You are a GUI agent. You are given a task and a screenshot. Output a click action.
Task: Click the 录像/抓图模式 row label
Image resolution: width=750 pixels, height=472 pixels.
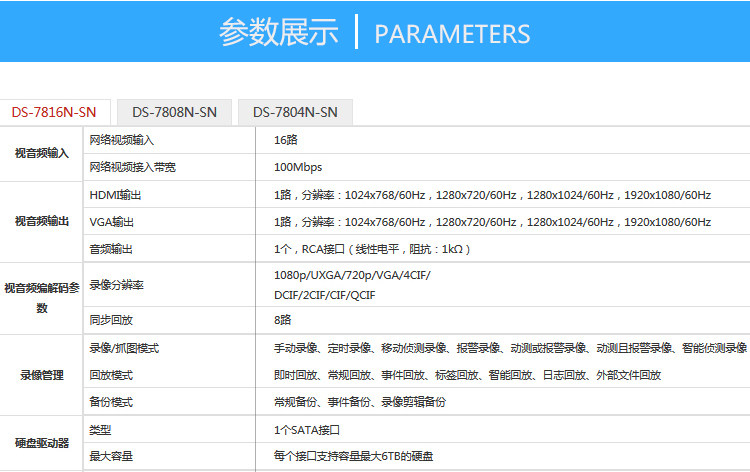124,348
